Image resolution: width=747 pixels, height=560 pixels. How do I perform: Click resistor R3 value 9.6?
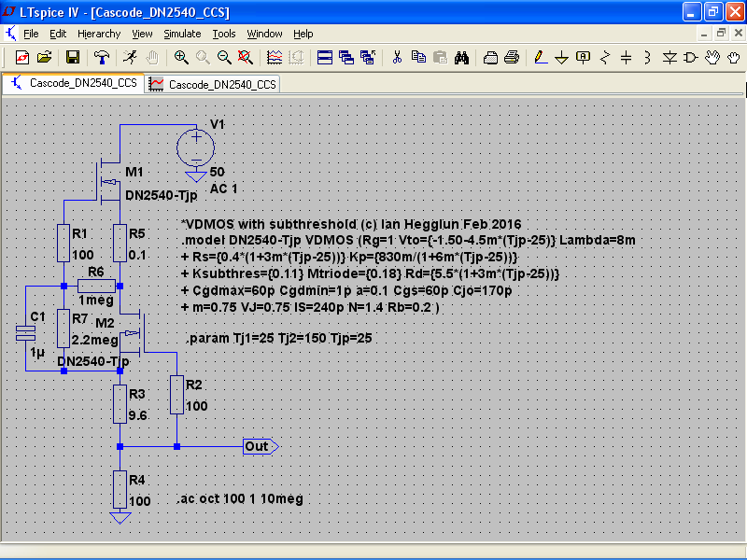[137, 415]
